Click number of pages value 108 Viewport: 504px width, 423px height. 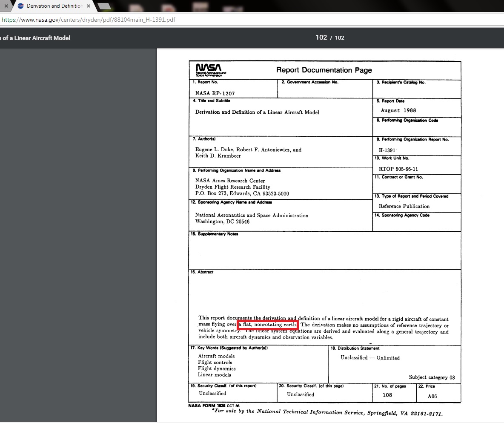[387, 395]
